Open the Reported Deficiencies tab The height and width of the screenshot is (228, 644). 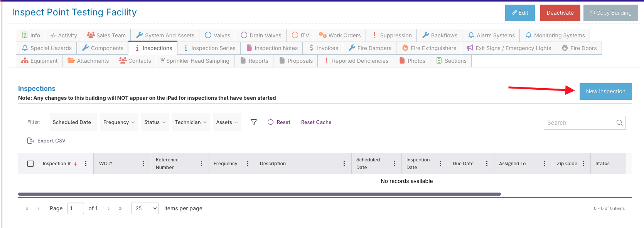click(x=356, y=61)
